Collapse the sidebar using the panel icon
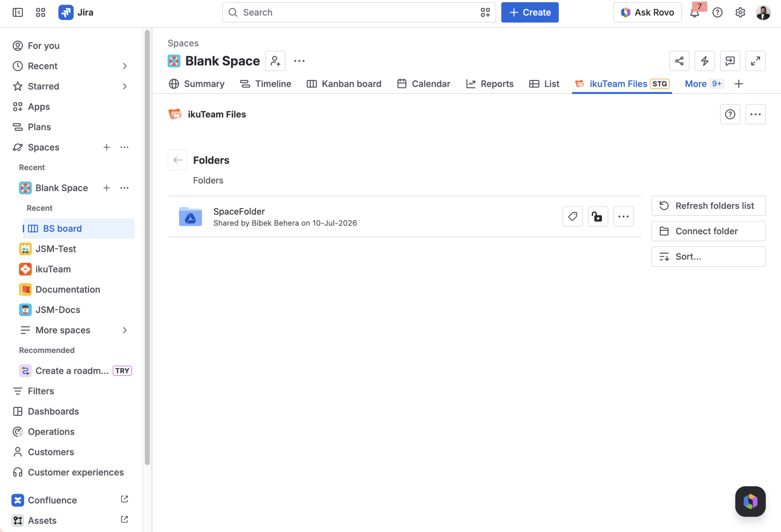This screenshot has height=532, width=781. point(17,13)
